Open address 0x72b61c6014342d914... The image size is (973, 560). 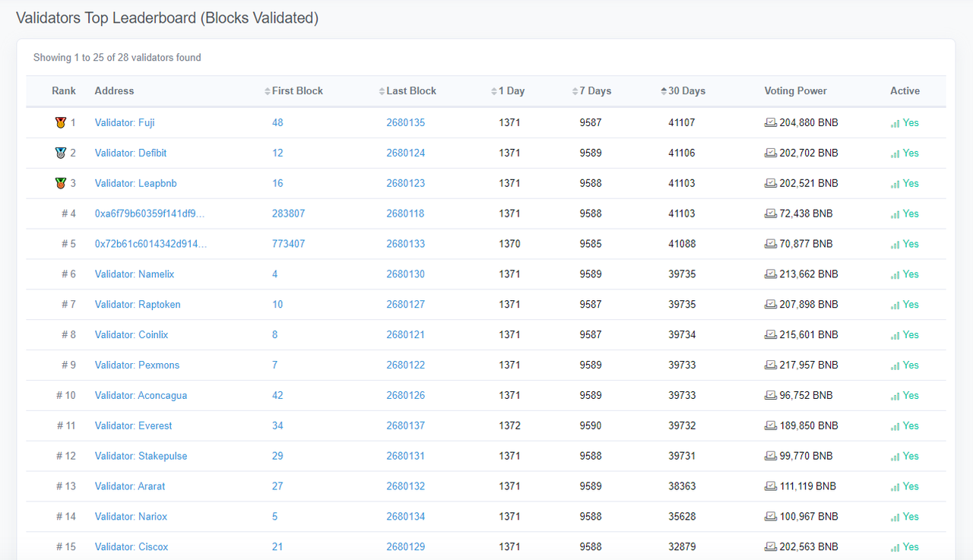(x=151, y=244)
